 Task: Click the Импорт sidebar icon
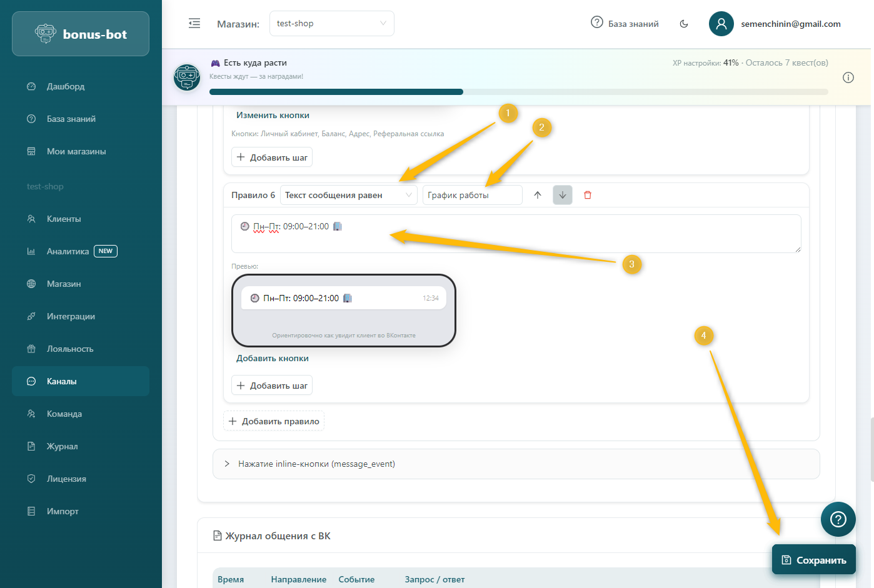click(x=31, y=511)
